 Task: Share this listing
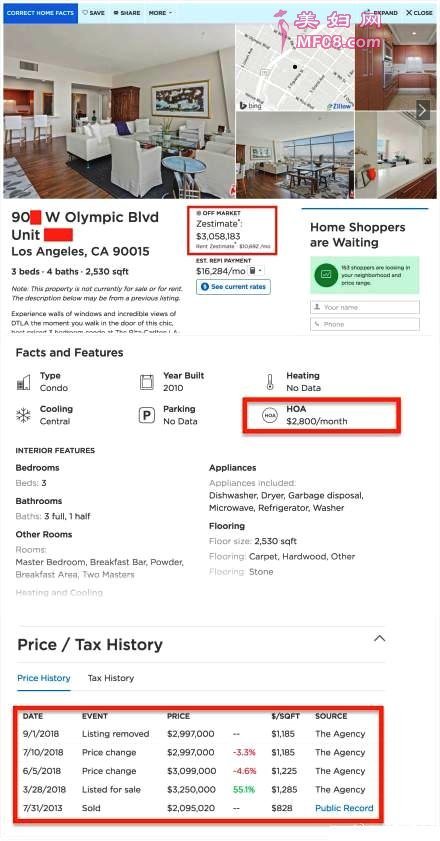pos(127,13)
